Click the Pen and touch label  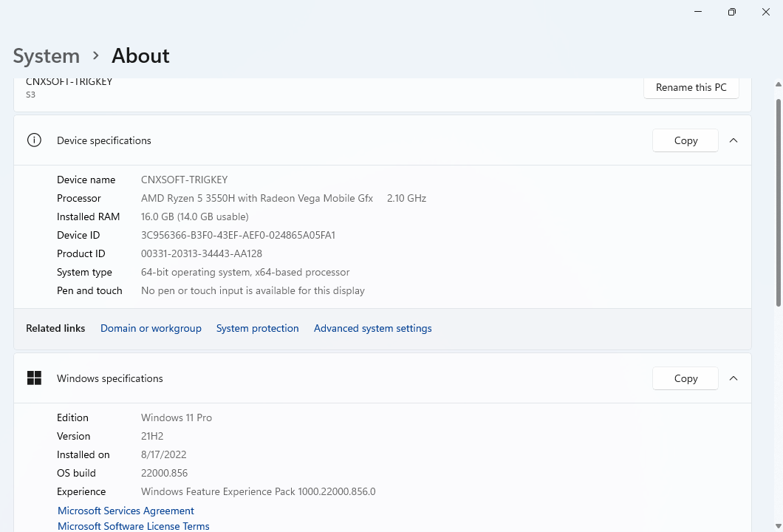pyautogui.click(x=89, y=290)
